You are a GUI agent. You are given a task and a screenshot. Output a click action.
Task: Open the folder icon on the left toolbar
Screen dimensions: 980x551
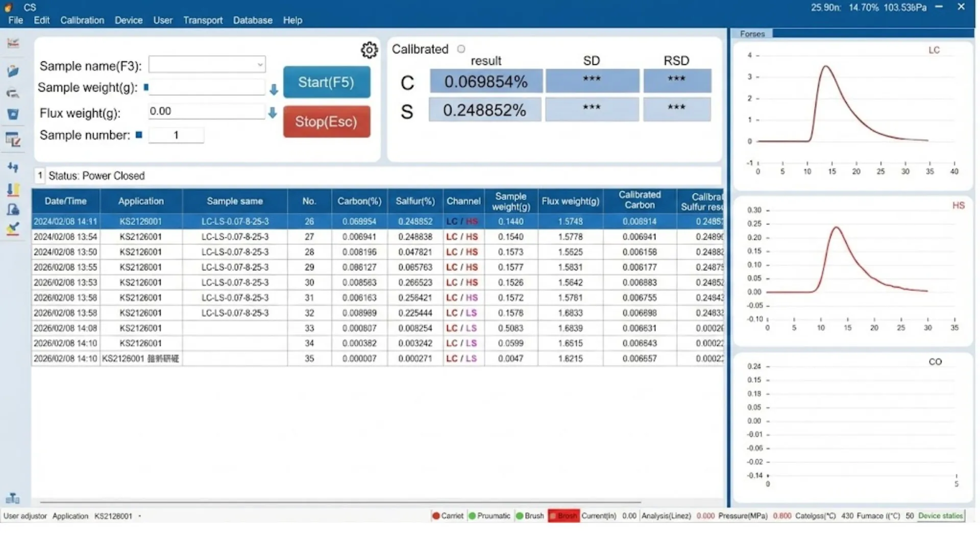13,71
